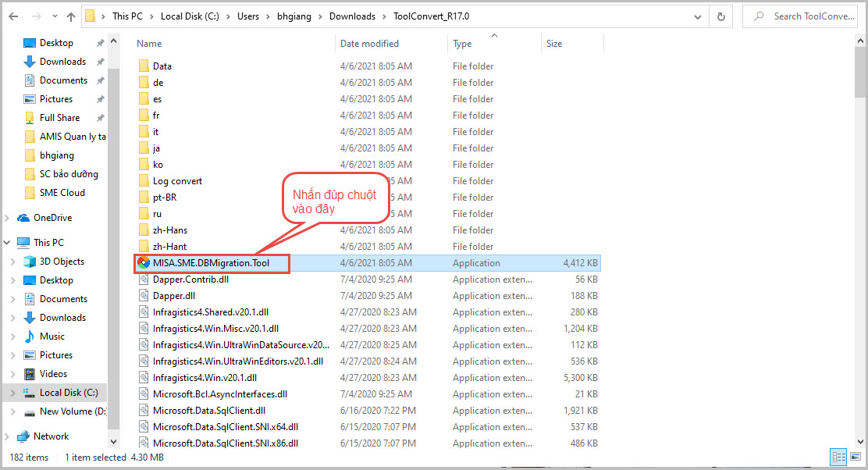Select the MISA.SME.DBMigration.Tool application icon
Image resolution: width=868 pixels, height=470 pixels.
(144, 263)
